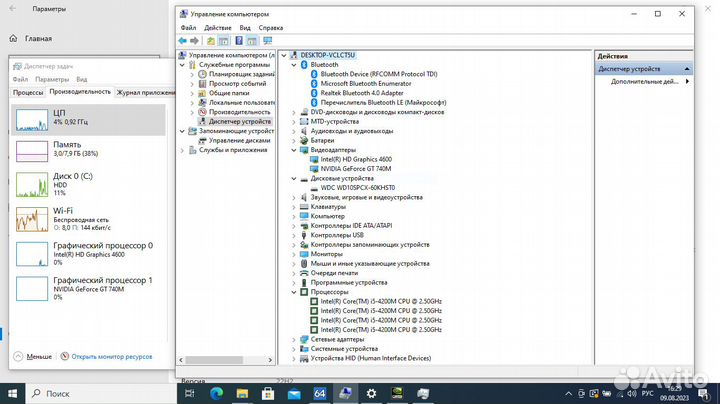
Task: Open Параметры menu in Task Manager
Action: point(52,79)
